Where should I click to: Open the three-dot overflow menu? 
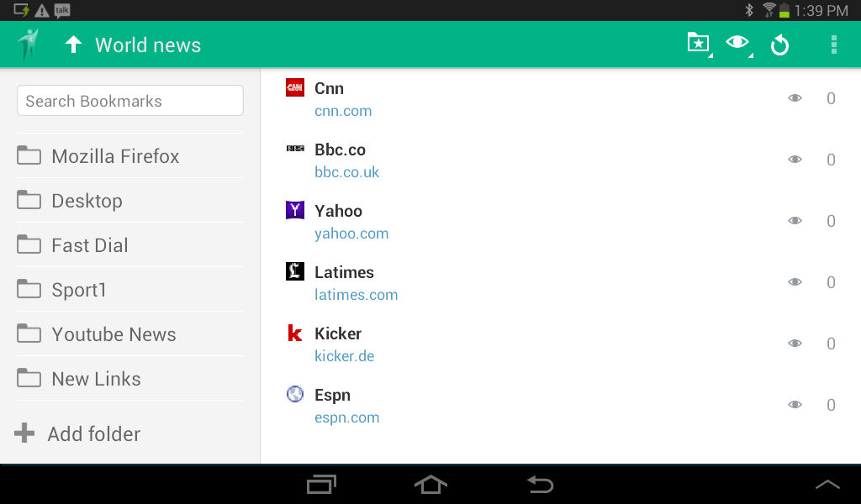pyautogui.click(x=833, y=45)
